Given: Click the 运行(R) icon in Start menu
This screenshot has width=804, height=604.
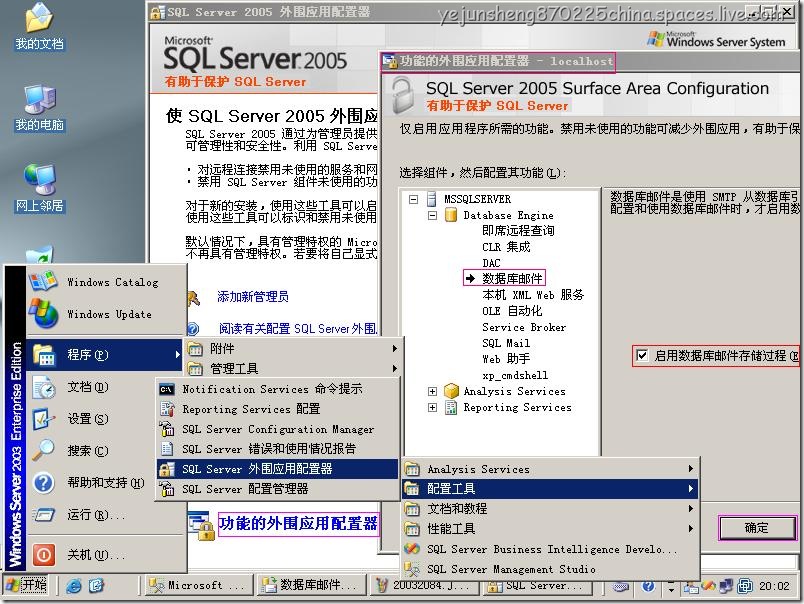Looking at the screenshot, I should 44,514.
